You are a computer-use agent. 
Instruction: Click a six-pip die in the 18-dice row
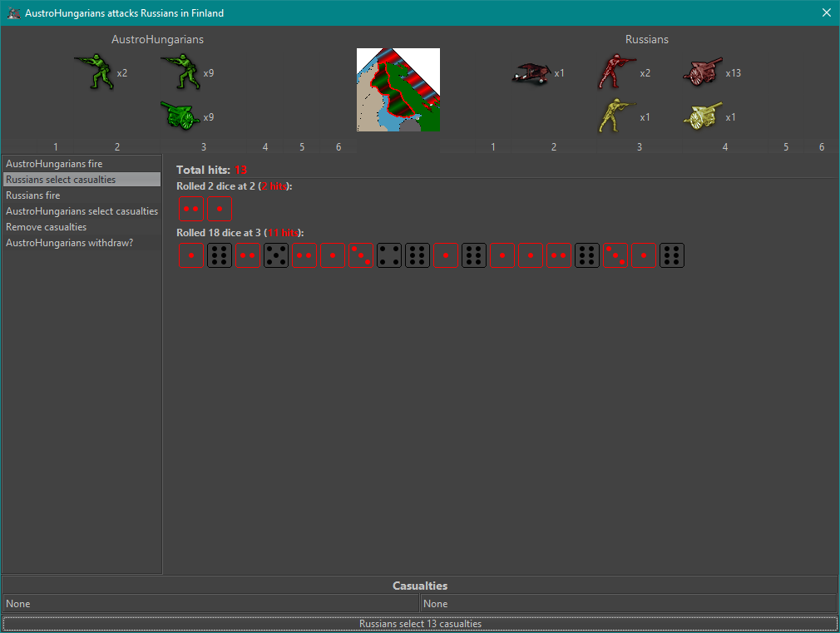click(219, 255)
